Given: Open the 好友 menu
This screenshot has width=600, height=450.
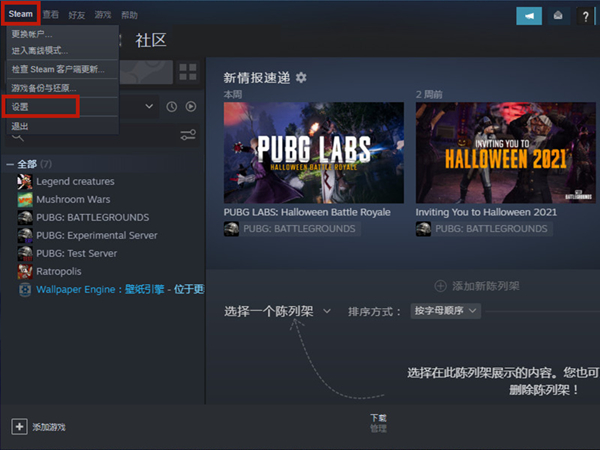Looking at the screenshot, I should (77, 15).
